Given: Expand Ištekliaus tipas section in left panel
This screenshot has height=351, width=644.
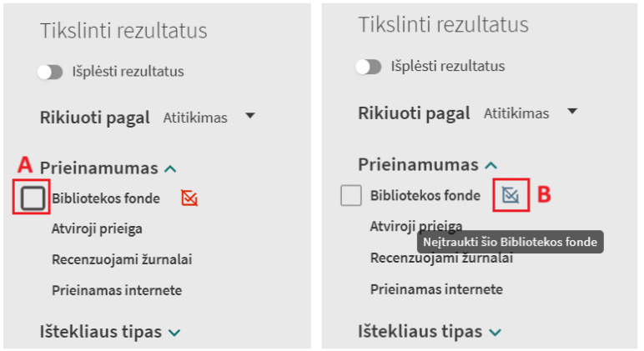Looking at the screenshot, I should (174, 332).
